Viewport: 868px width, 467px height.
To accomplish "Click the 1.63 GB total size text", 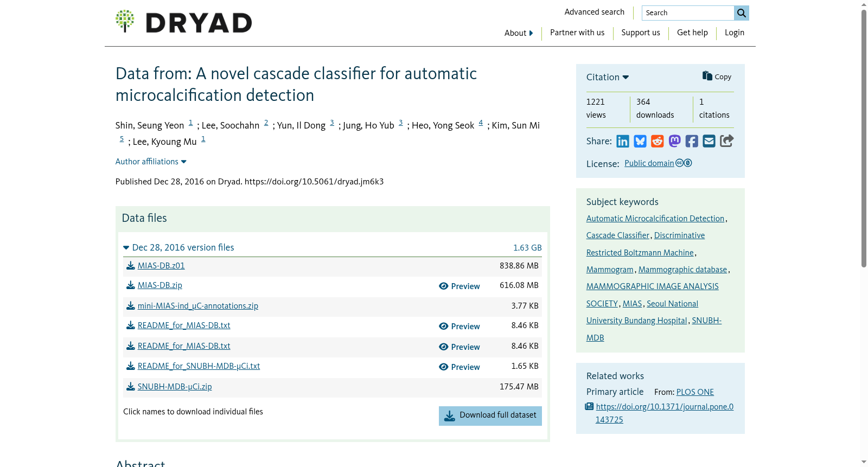I will tap(527, 248).
